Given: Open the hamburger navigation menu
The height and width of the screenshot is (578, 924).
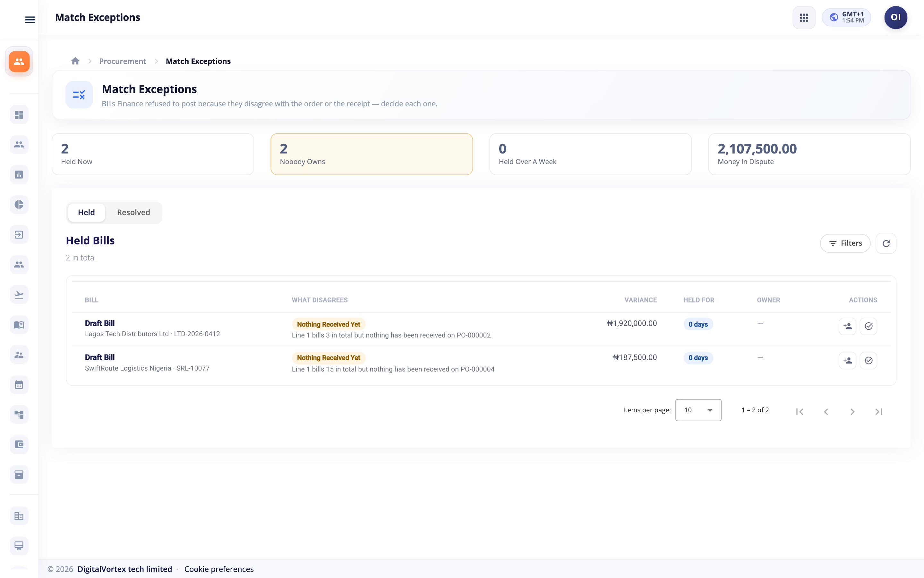Looking at the screenshot, I should (x=30, y=20).
